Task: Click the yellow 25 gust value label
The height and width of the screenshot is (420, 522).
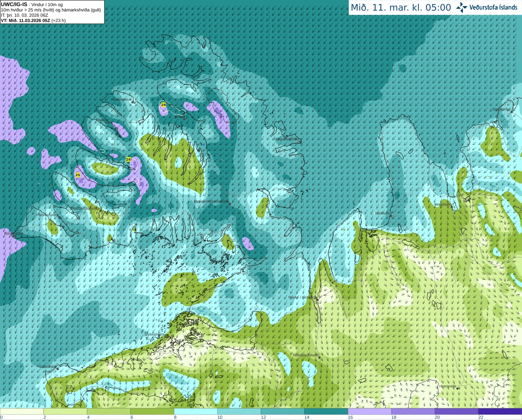Action: tap(78, 175)
